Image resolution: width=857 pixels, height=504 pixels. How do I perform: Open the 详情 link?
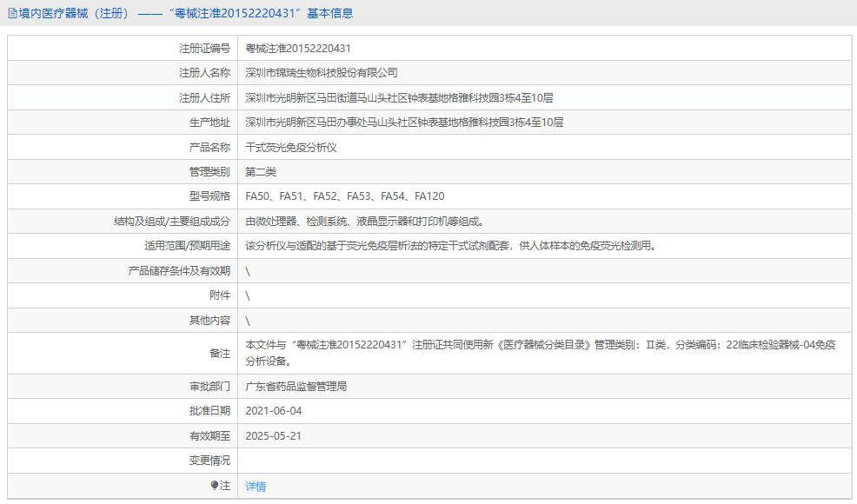click(254, 487)
